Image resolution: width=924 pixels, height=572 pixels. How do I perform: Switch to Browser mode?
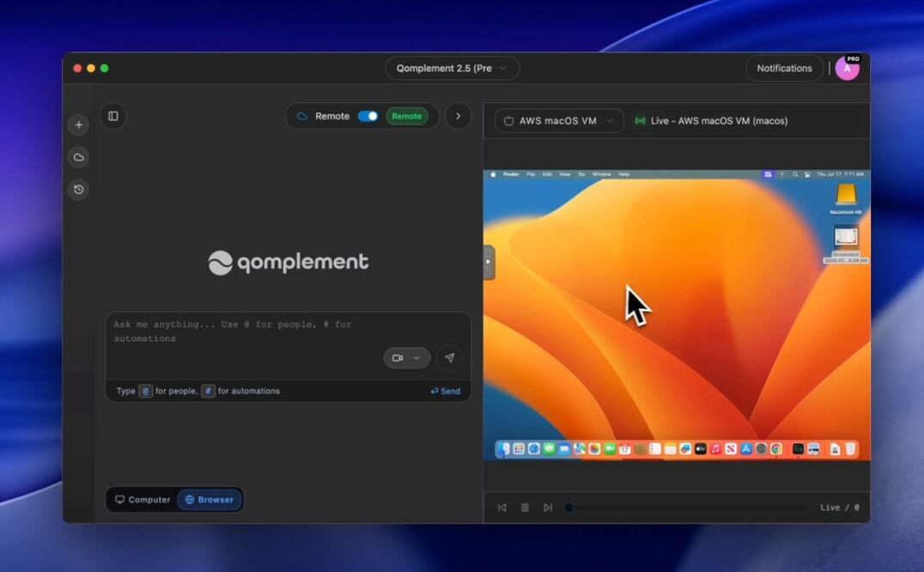[x=210, y=500]
